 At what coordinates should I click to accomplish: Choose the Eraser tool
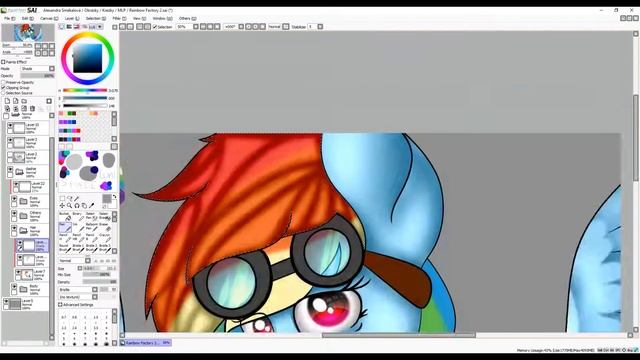pos(104,227)
